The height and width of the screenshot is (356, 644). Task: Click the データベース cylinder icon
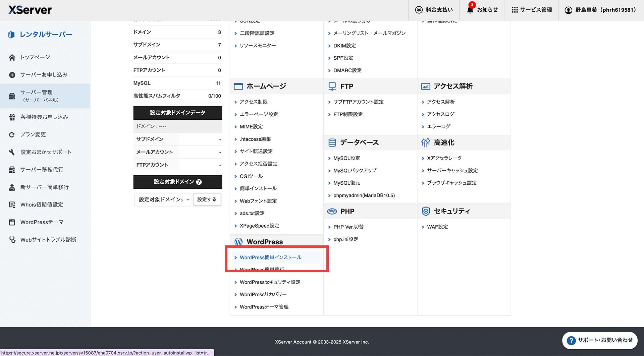(x=332, y=143)
